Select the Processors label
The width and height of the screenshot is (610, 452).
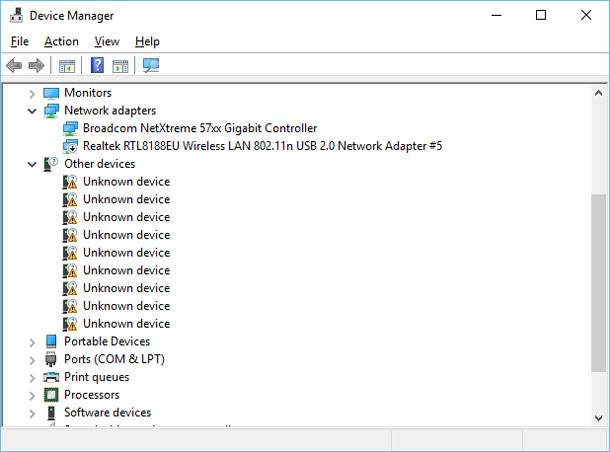pyautogui.click(x=92, y=395)
